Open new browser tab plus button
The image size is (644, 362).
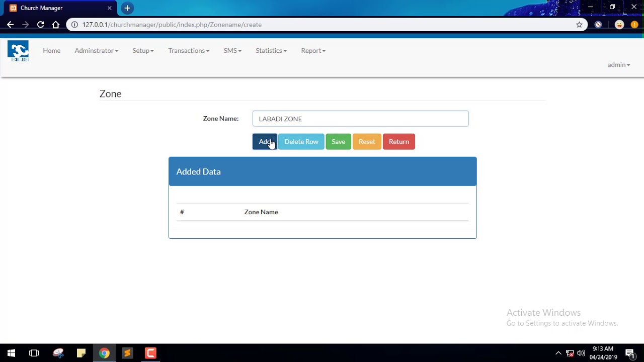(x=127, y=8)
